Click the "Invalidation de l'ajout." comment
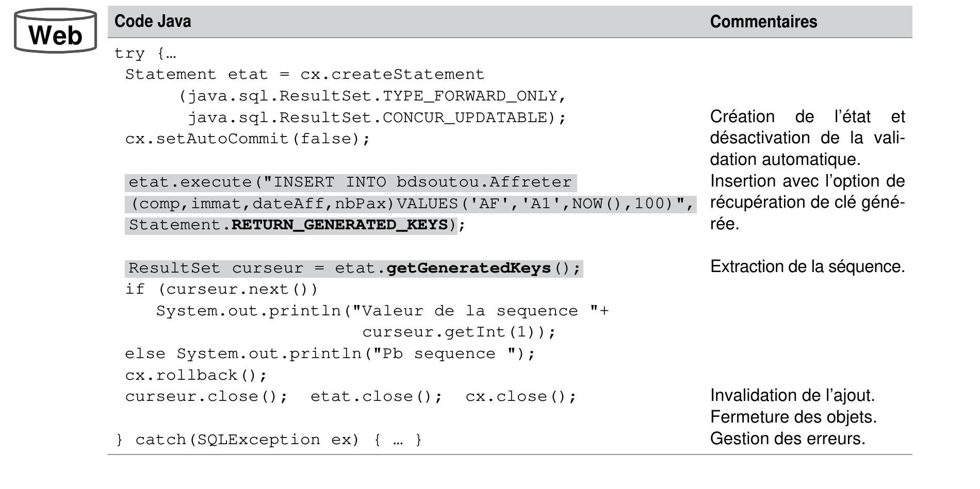The image size is (980, 489). 792,396
